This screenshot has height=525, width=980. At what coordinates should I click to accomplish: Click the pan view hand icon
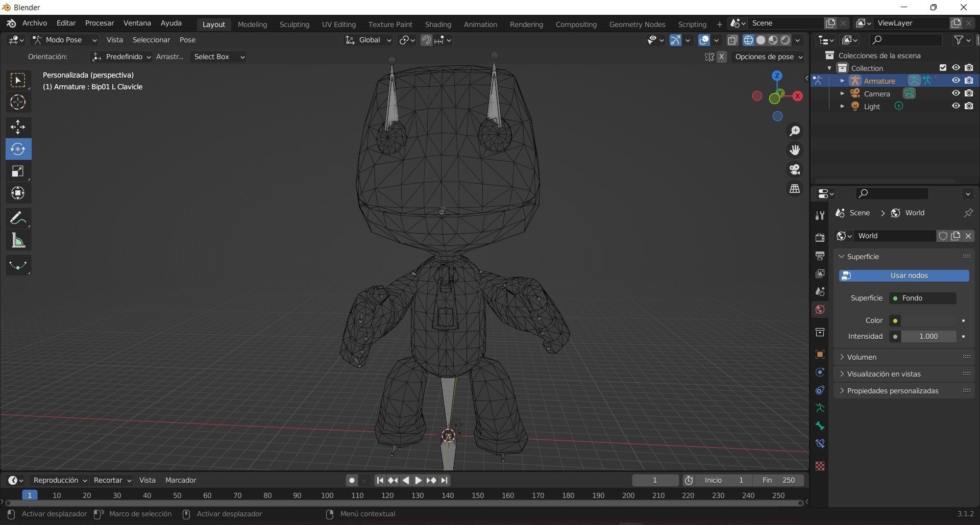pos(795,150)
